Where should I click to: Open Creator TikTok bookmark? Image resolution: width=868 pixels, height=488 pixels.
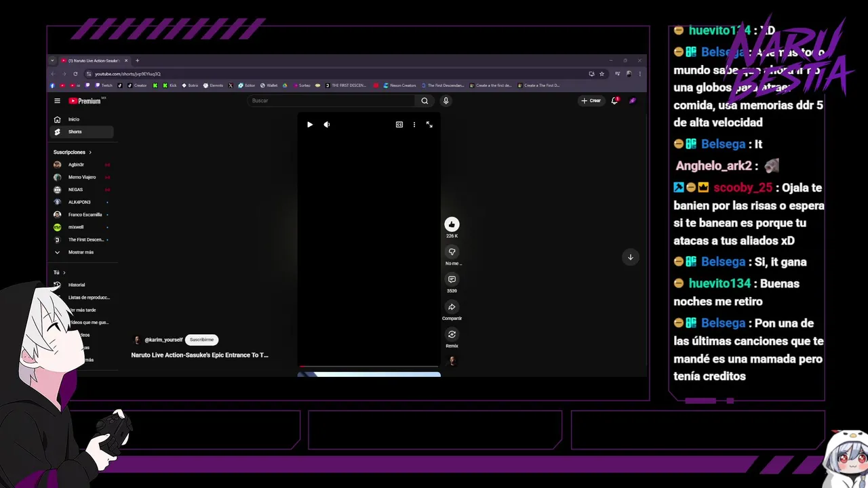click(x=138, y=85)
